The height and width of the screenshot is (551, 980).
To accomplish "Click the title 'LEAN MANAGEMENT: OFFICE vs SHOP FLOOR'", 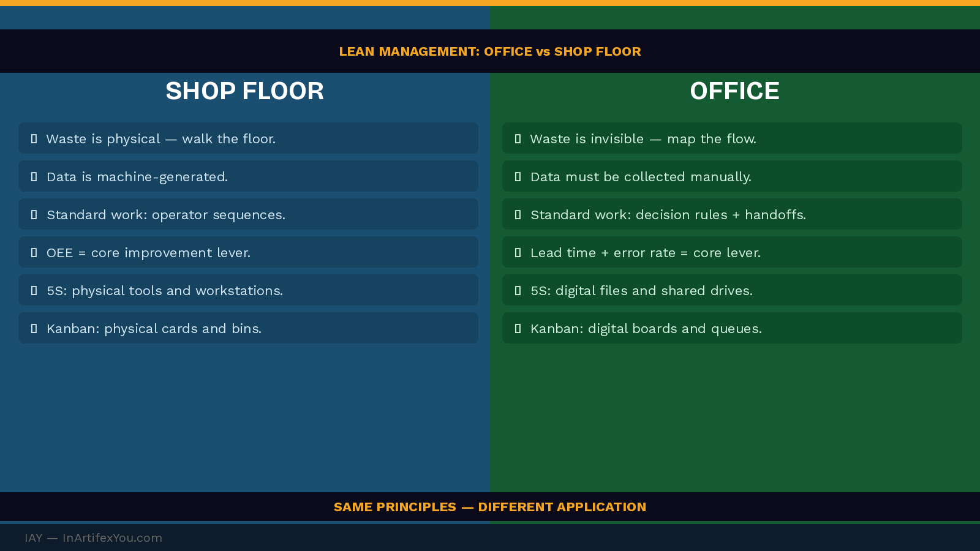I will point(490,51).
